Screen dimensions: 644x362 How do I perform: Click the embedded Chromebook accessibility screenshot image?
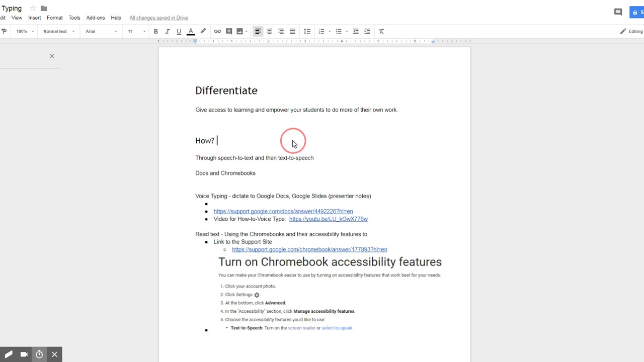[x=330, y=293]
